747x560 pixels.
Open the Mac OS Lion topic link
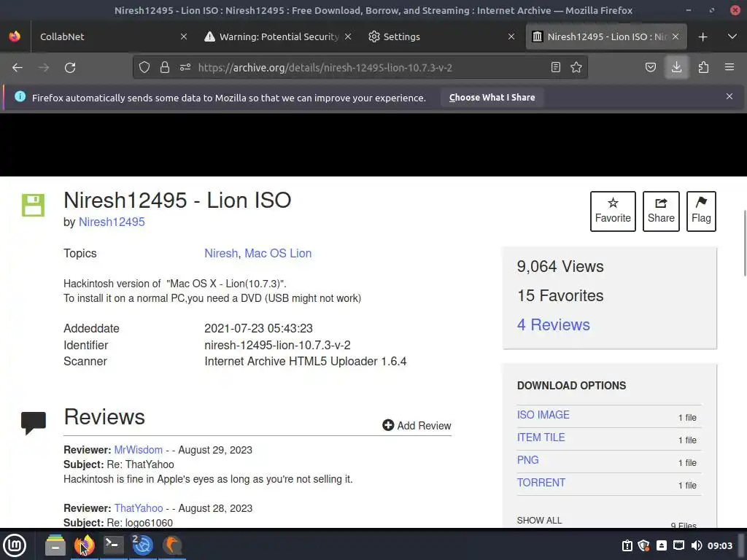278,253
